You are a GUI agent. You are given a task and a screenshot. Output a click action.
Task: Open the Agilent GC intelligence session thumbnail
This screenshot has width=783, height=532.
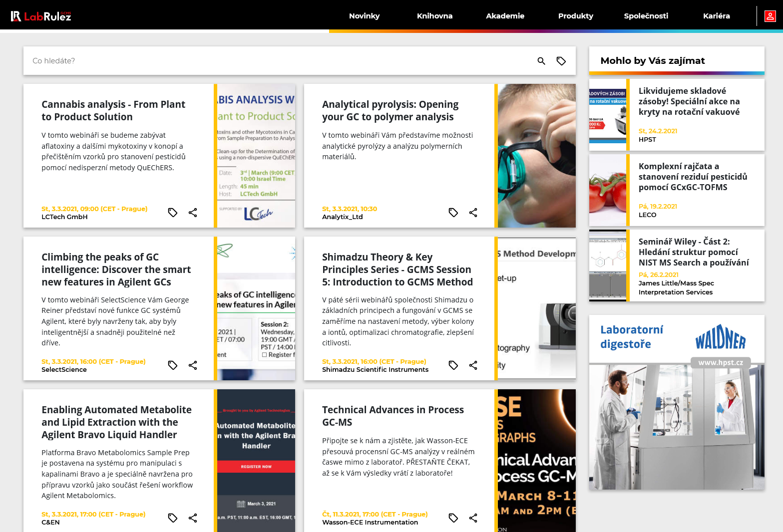[x=256, y=308]
